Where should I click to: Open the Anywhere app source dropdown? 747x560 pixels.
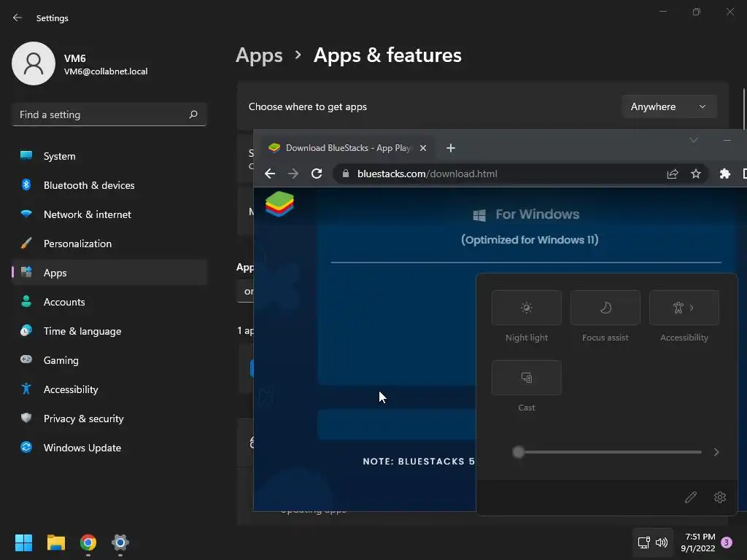[669, 106]
